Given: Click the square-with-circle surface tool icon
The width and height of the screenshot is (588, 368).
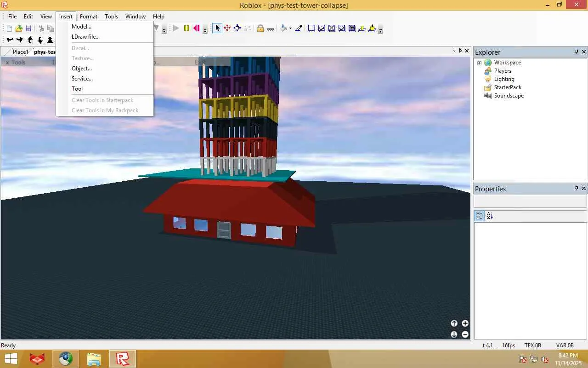Looking at the screenshot, I should point(342,29).
